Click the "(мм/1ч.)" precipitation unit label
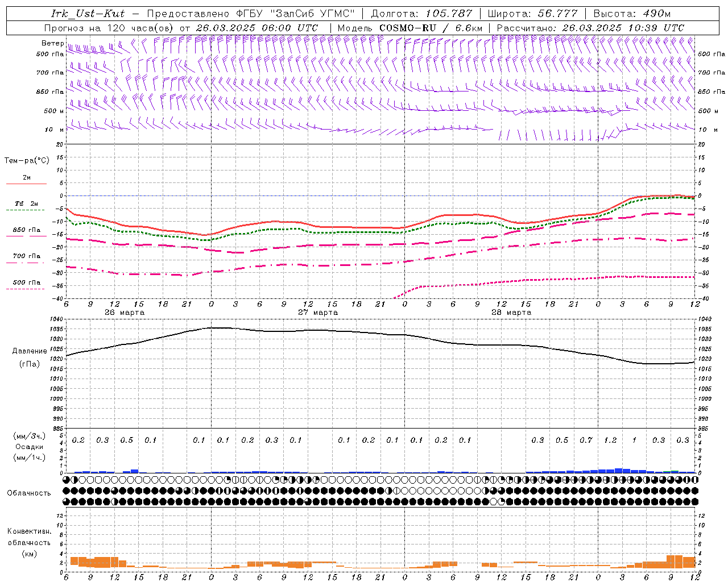The height and width of the screenshot is (582, 728). [x=30, y=458]
